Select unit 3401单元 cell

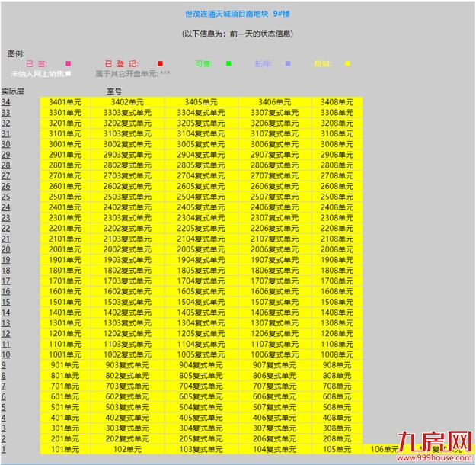[65, 102]
